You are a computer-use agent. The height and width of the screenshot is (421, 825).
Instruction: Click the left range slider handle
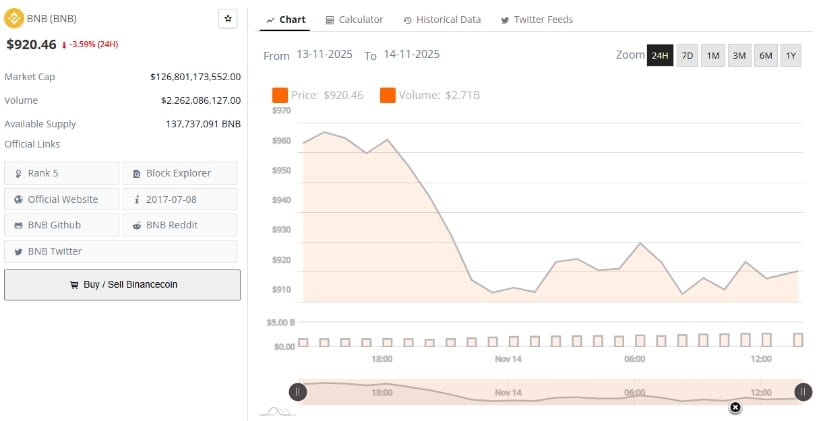pyautogui.click(x=297, y=392)
